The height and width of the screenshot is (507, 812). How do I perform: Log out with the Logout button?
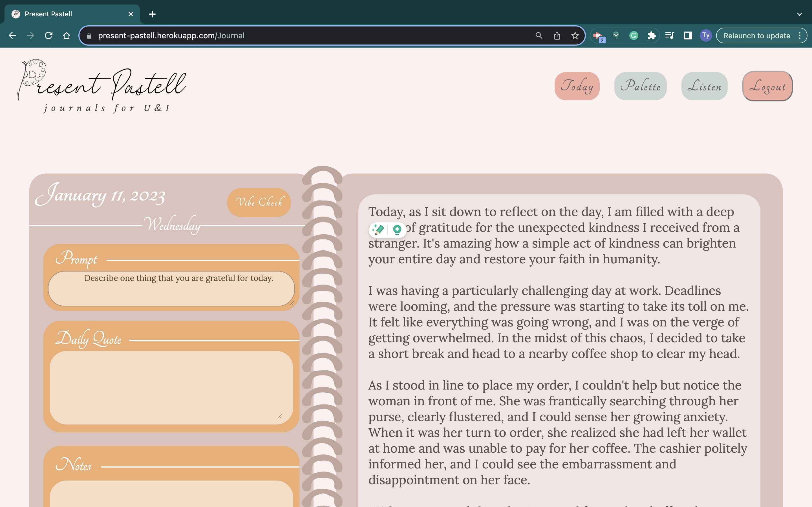(x=767, y=86)
